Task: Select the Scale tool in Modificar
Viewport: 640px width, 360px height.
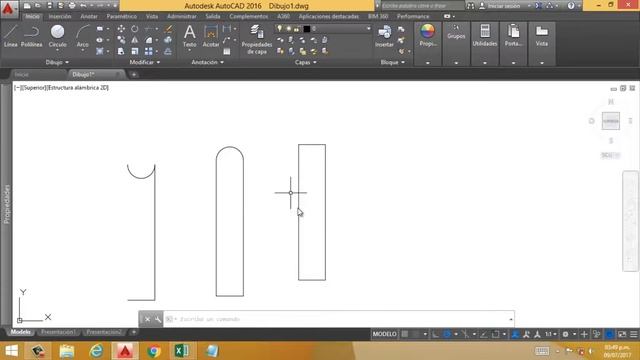Action: (x=135, y=51)
